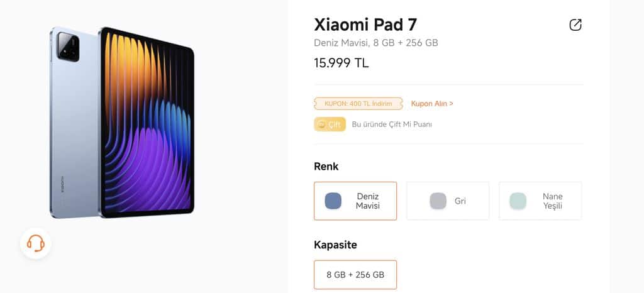The height and width of the screenshot is (293, 644).
Task: Click the 15.999 TL price text
Action: click(x=341, y=63)
